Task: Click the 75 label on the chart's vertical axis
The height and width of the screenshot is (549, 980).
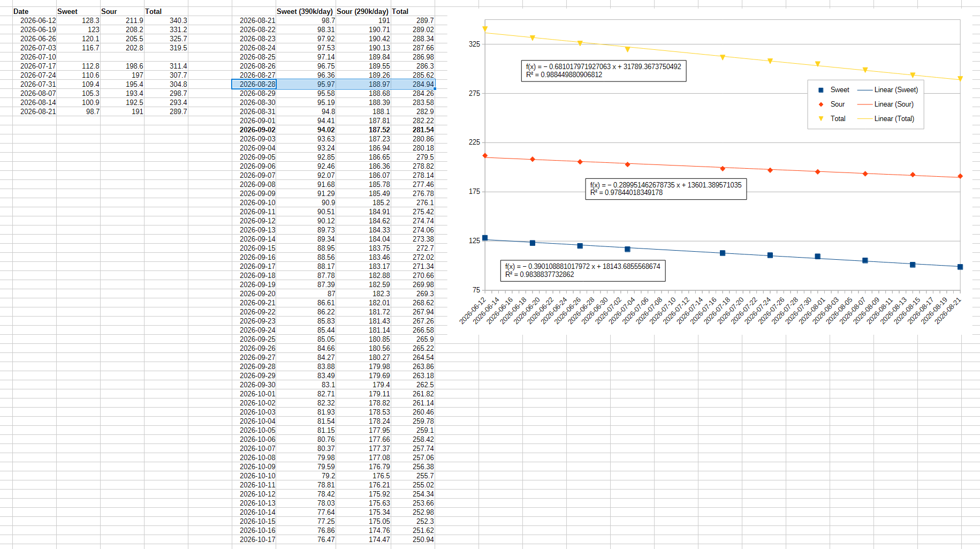Action: (476, 290)
